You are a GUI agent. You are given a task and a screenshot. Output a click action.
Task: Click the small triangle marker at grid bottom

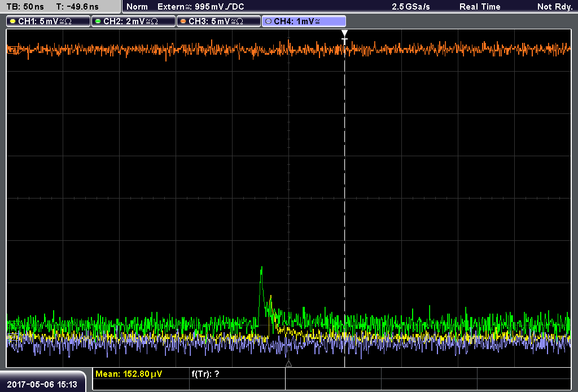coord(288,364)
